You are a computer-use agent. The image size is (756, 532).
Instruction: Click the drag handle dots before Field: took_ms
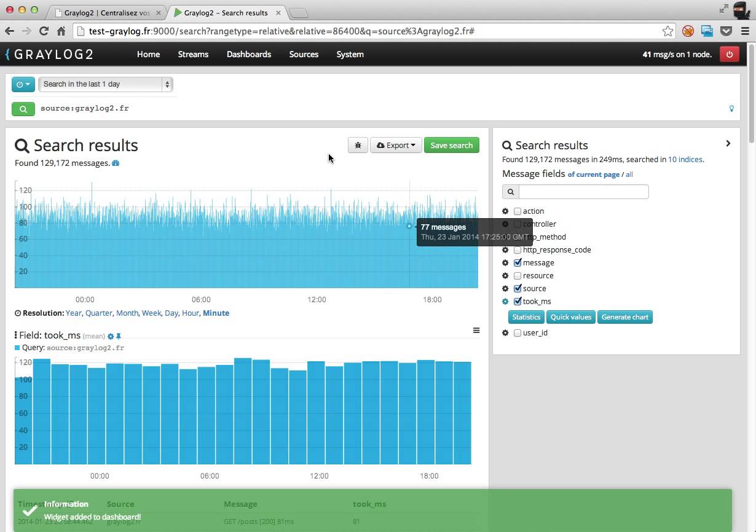15,335
